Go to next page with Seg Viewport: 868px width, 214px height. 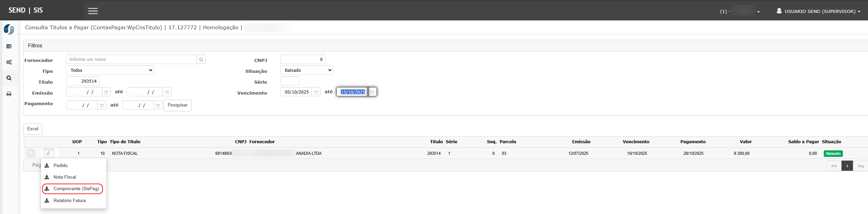(x=861, y=166)
